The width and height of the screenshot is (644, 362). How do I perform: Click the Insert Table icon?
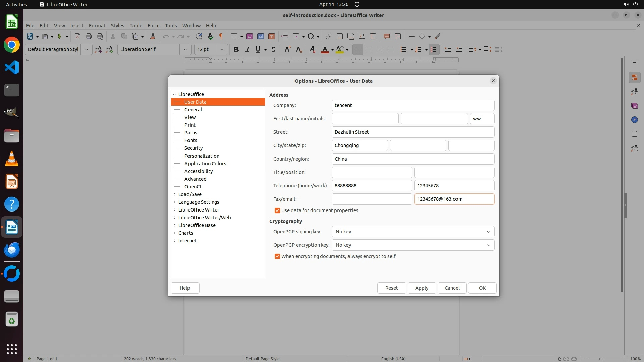point(234,36)
